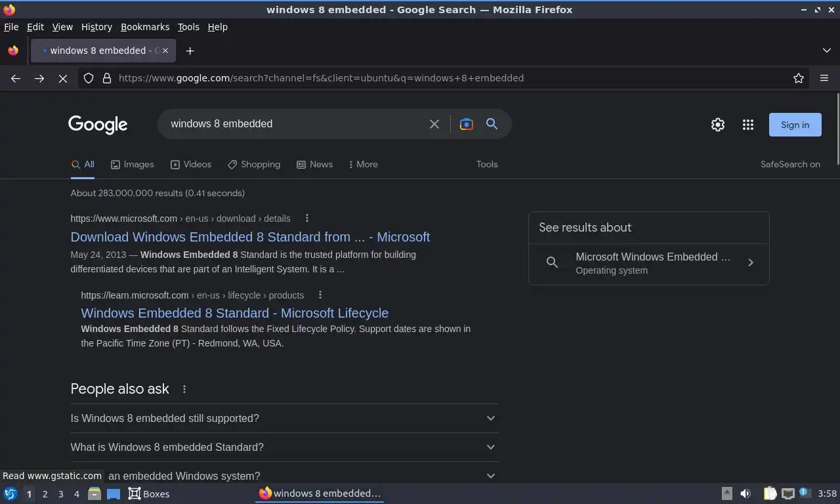Open the History menu

[96, 27]
